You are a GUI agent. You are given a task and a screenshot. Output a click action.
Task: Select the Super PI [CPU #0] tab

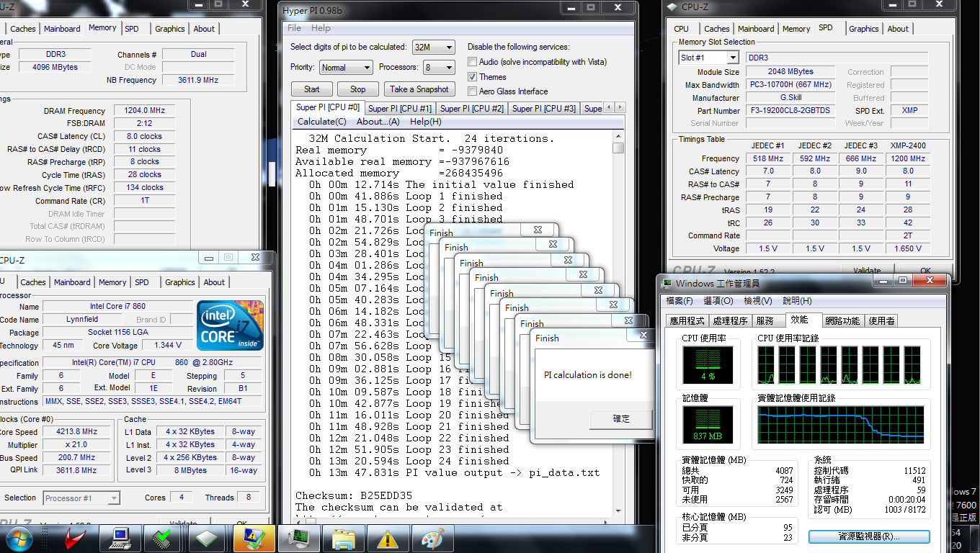[x=328, y=107]
